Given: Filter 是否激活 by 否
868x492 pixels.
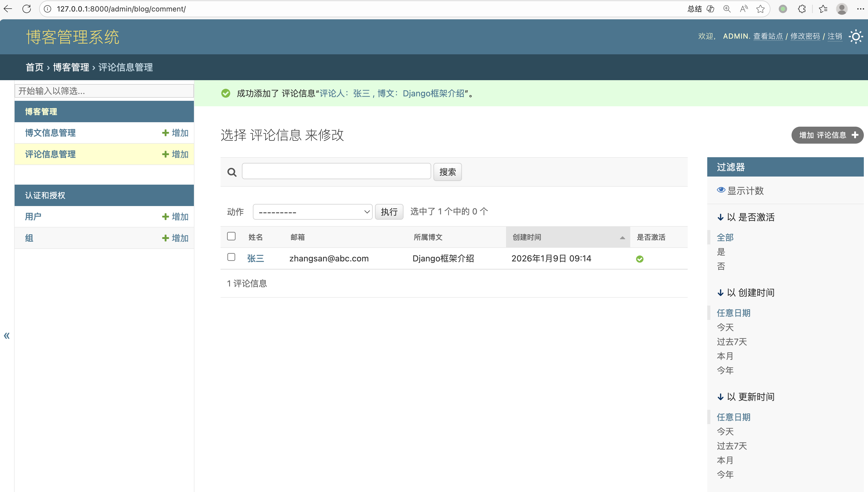Looking at the screenshot, I should [721, 266].
